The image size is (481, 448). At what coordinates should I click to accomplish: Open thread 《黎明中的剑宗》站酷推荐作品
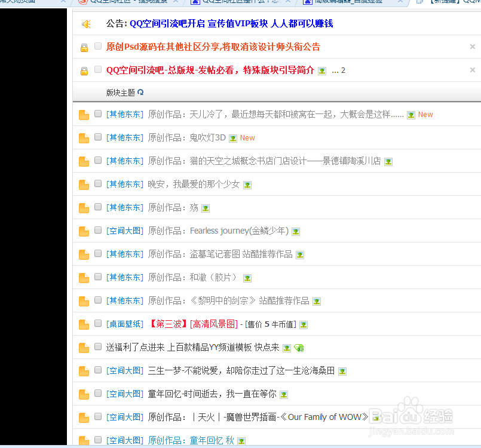click(228, 301)
